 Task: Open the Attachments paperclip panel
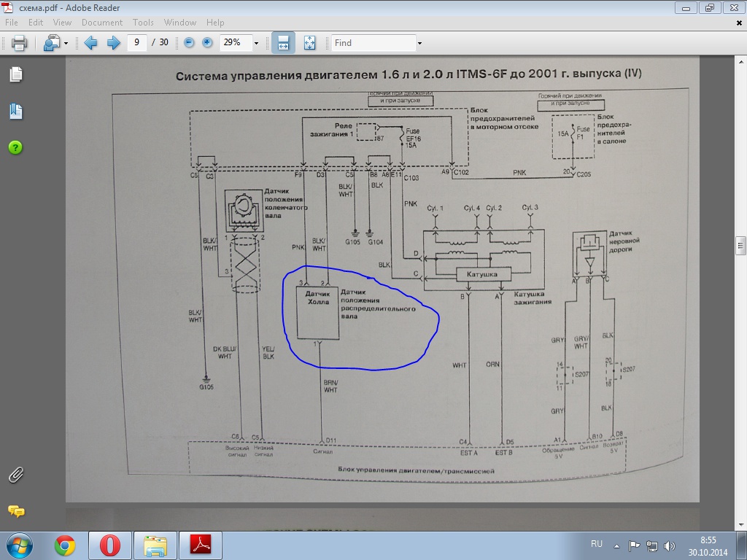pyautogui.click(x=15, y=475)
